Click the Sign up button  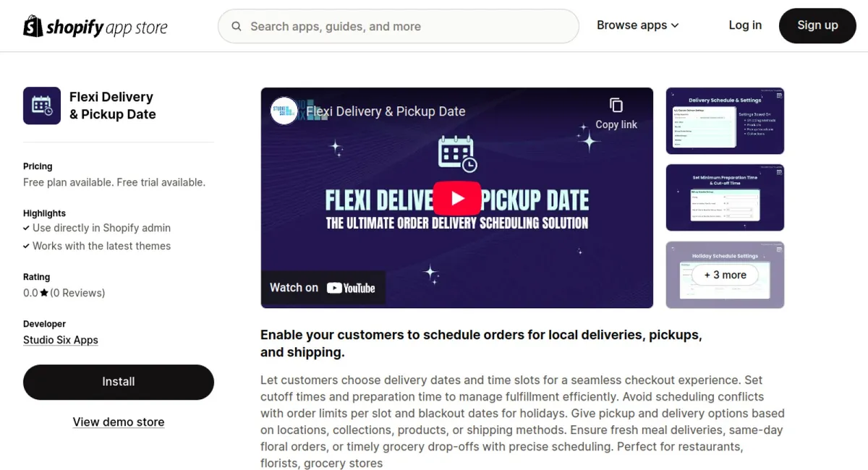point(817,25)
